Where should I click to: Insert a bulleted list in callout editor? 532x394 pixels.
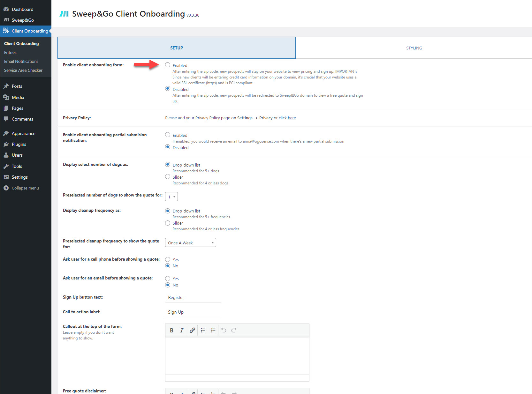pyautogui.click(x=203, y=331)
